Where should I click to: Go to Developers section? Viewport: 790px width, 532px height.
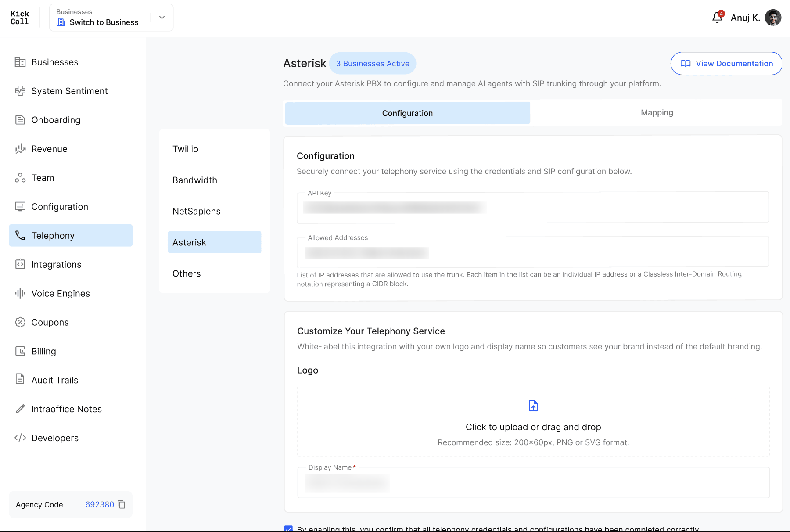pyautogui.click(x=71, y=438)
